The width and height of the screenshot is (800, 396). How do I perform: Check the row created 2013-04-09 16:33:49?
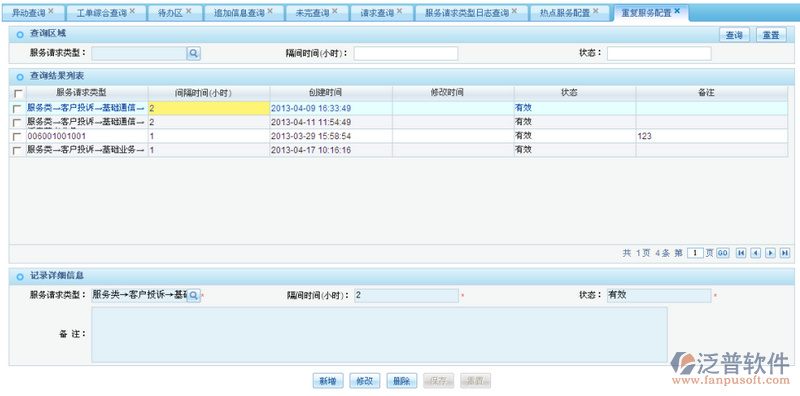[x=18, y=109]
